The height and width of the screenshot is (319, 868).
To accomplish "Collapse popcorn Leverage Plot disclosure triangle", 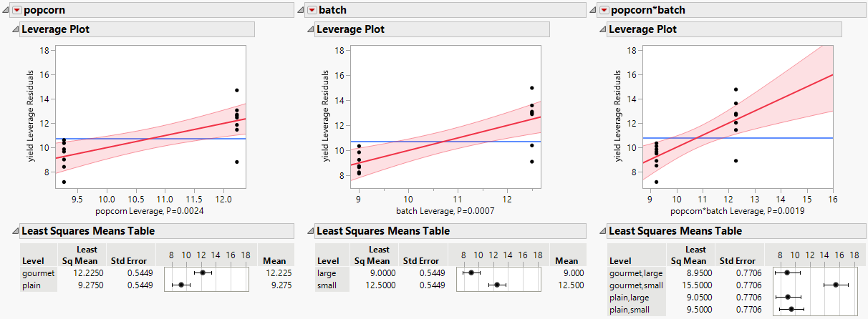I will [x=15, y=29].
